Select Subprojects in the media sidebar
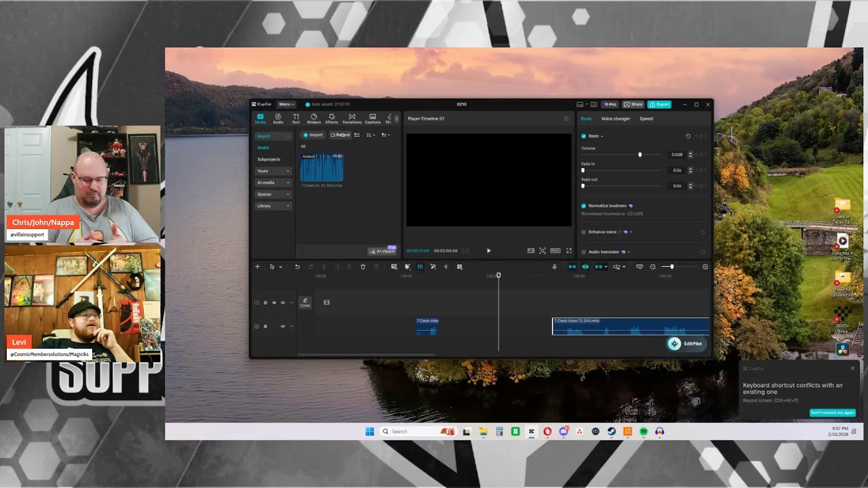Image resolution: width=868 pixels, height=488 pixels. [x=269, y=159]
